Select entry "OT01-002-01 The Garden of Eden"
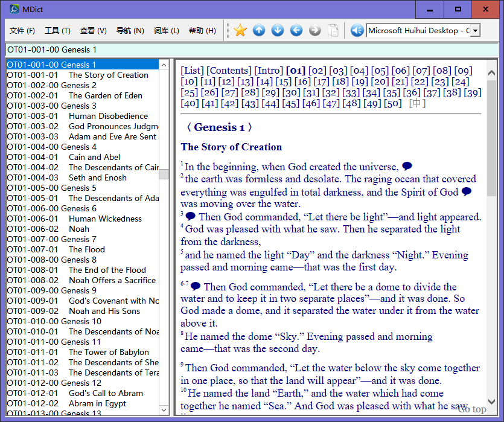504x422 pixels. [x=83, y=95]
